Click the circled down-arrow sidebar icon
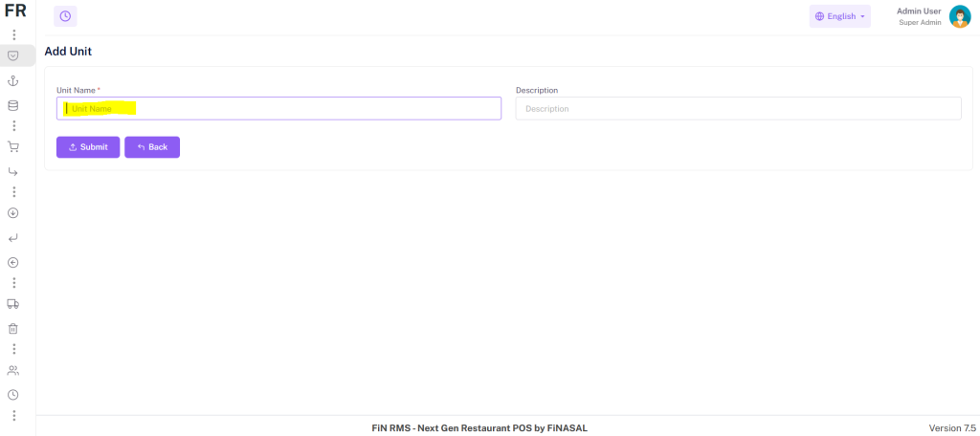 13,213
